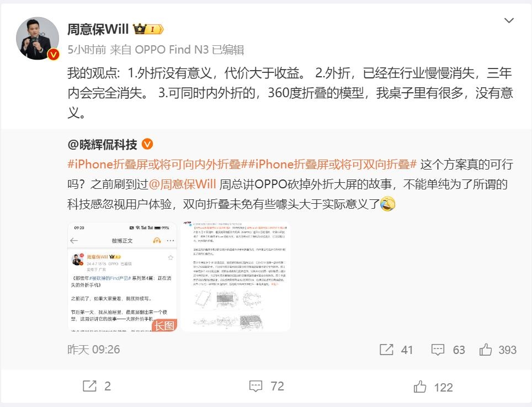Viewport: 532px width, 407px height.
Task: Repost the quoted post with 41 shares
Action: 396,350
